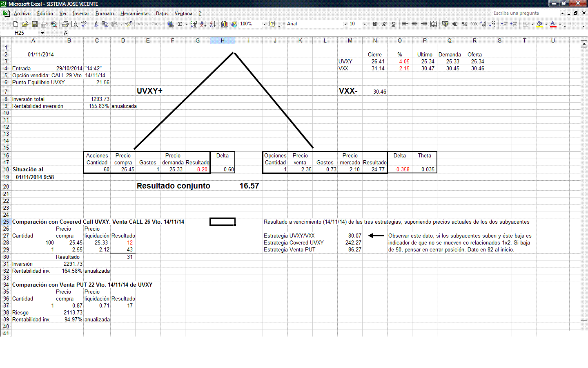This screenshot has width=588, height=368.
Task: Select row 7 header
Action: [x=6, y=91]
